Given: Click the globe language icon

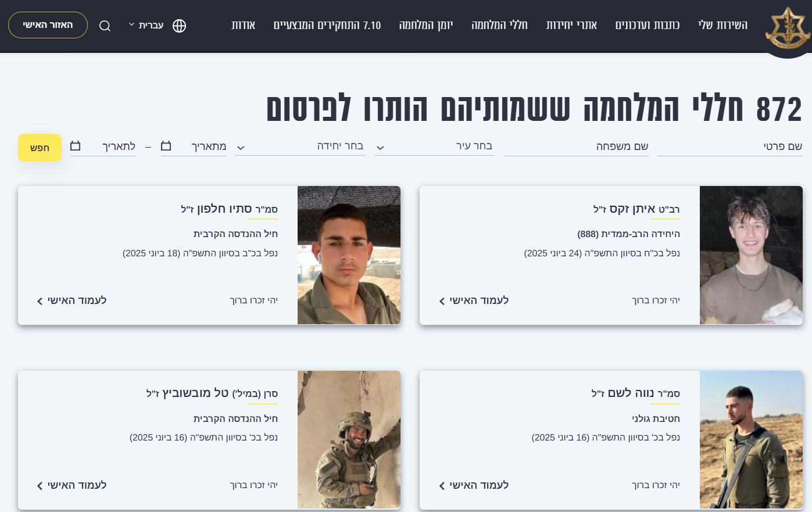Looking at the screenshot, I should click(180, 26).
